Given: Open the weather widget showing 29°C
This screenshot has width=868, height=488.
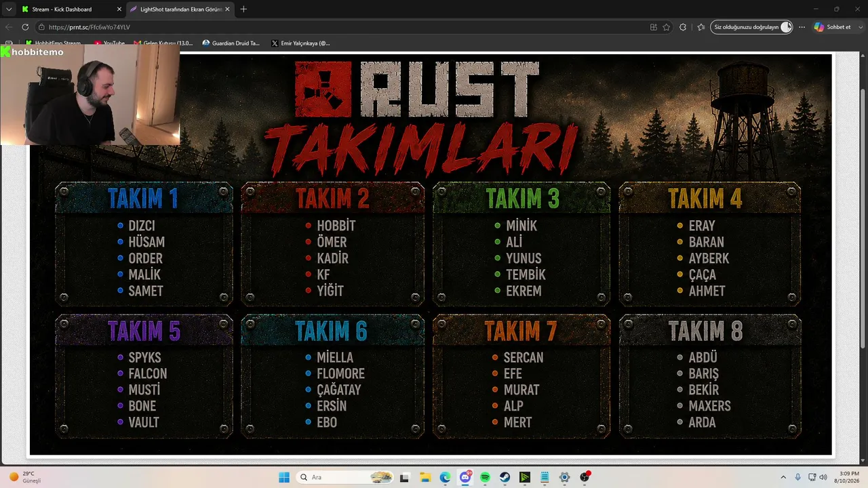Looking at the screenshot, I should tap(26, 477).
